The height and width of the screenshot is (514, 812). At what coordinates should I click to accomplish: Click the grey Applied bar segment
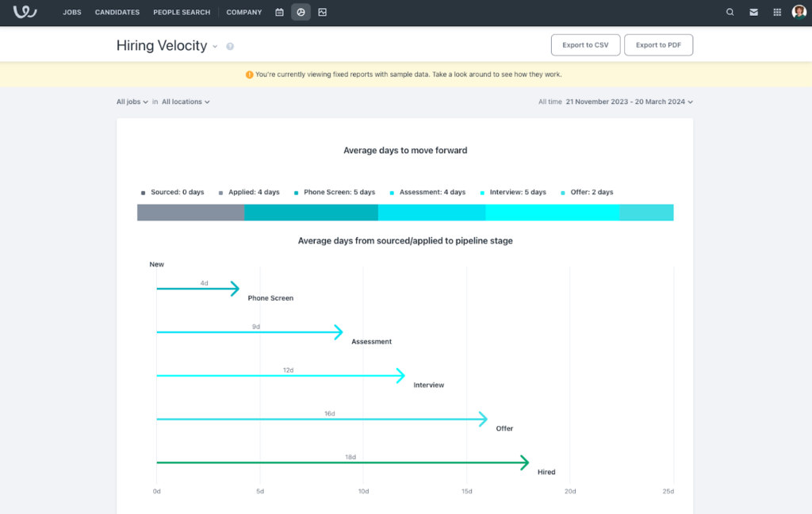pos(190,213)
